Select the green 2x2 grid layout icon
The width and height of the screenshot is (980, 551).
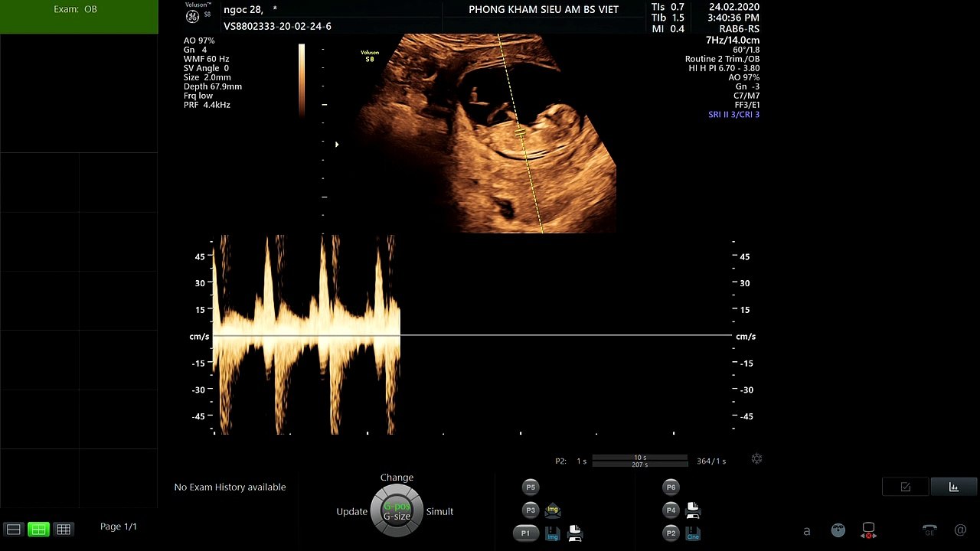tap(38, 529)
